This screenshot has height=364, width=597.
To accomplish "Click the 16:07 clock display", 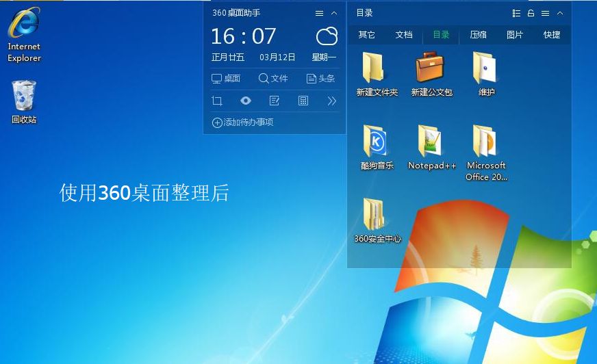I will tap(243, 36).
